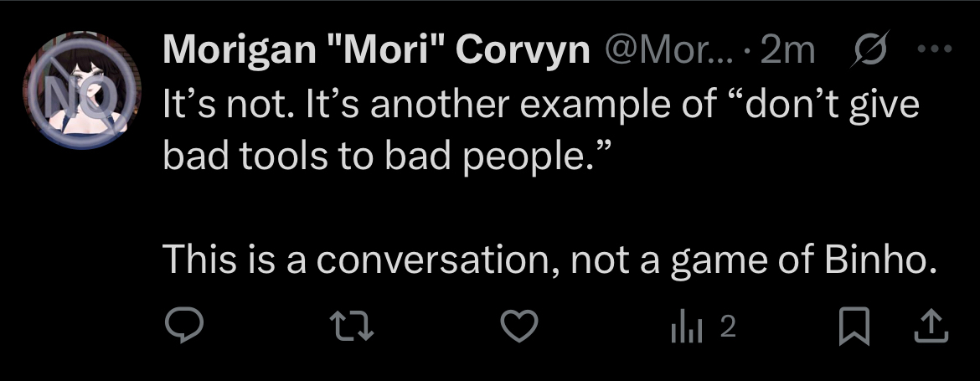Open the view analytics bar chart icon
This screenshot has height=381, width=980.
683,328
